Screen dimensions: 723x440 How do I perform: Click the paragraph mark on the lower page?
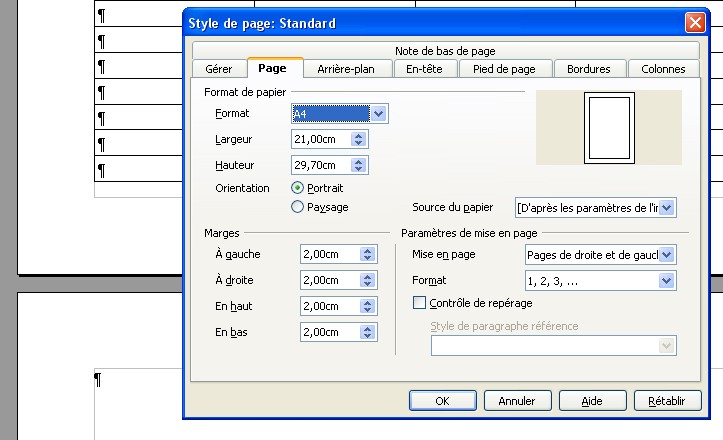click(x=98, y=380)
